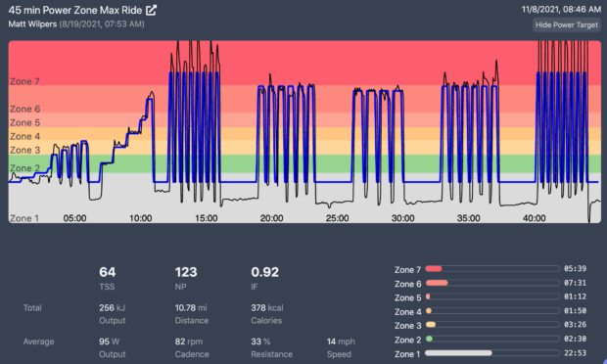
Task: Click the Zone 6 label on the chart
Action: click(x=24, y=109)
